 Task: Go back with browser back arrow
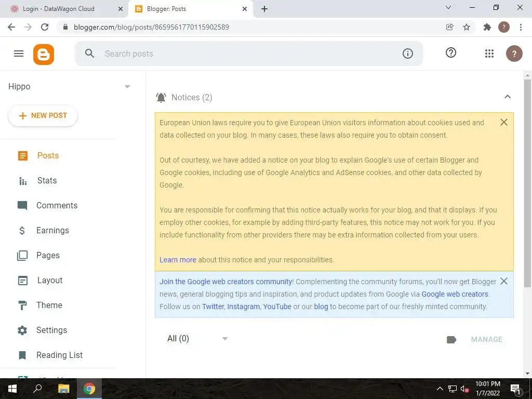click(11, 27)
